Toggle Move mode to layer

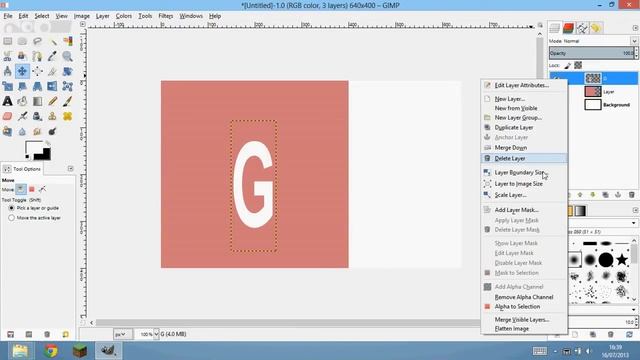(20, 189)
